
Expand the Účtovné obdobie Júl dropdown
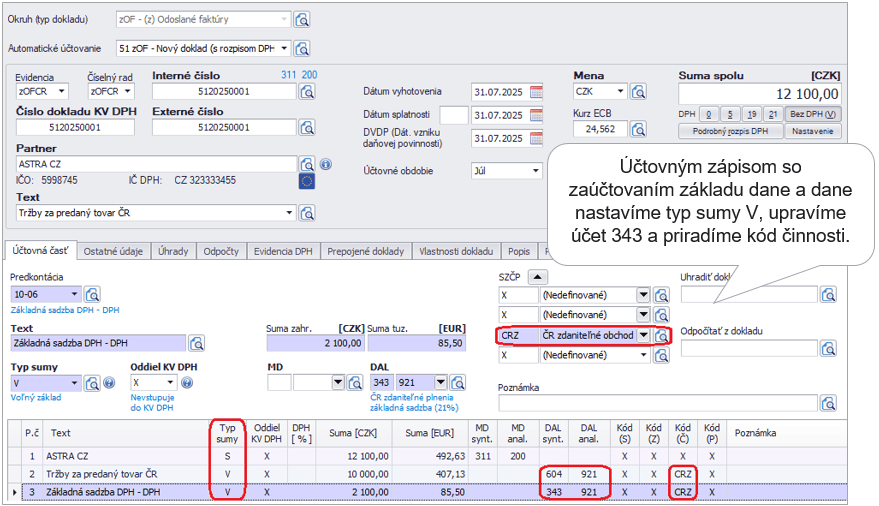coord(535,171)
